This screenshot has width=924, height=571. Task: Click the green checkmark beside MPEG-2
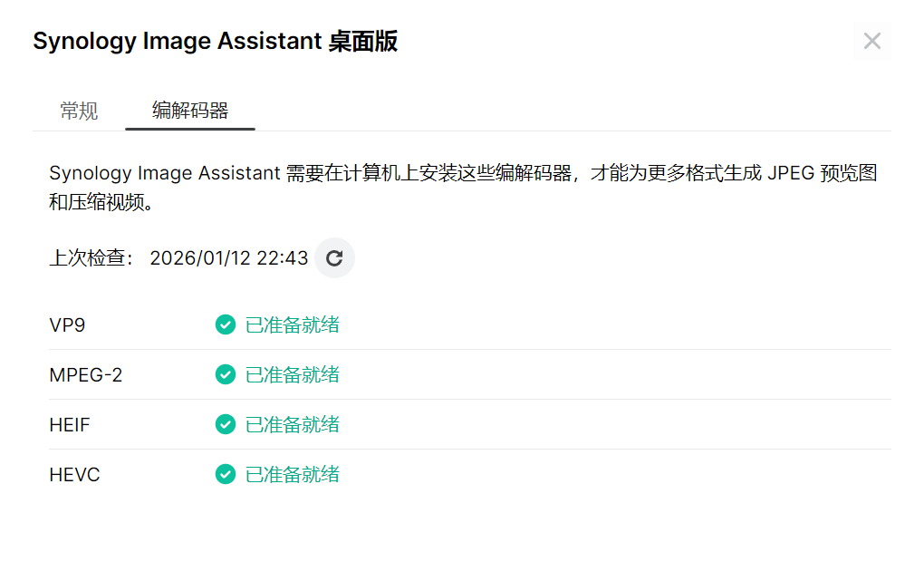point(226,374)
